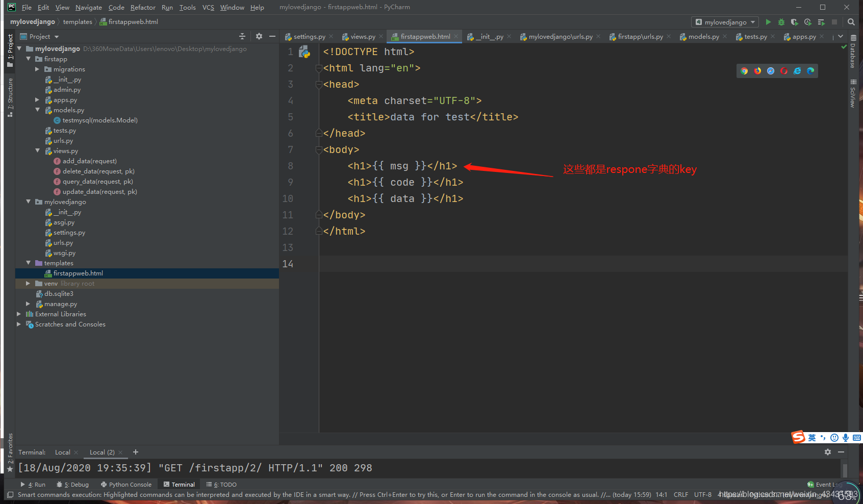Expand the venv library root folder
This screenshot has width=863, height=504.
pos(29,284)
